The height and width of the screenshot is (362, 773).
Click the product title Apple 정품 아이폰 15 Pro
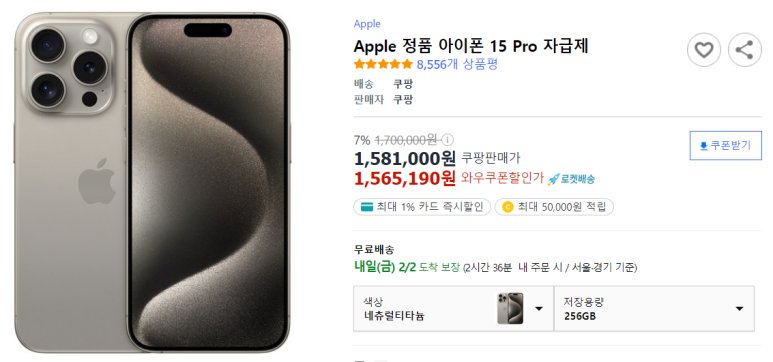pos(471,46)
